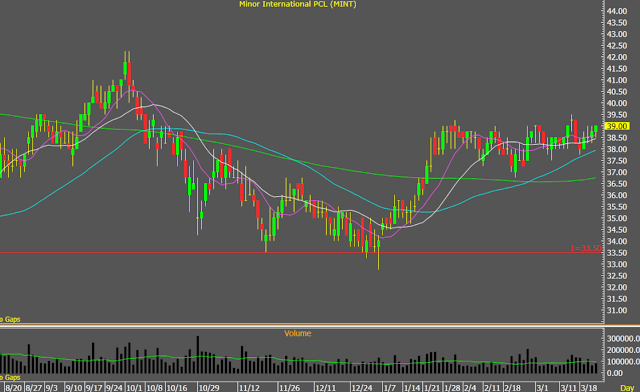Select the 2/11 date marker
Screen dimensions: 640x392
click(x=493, y=388)
